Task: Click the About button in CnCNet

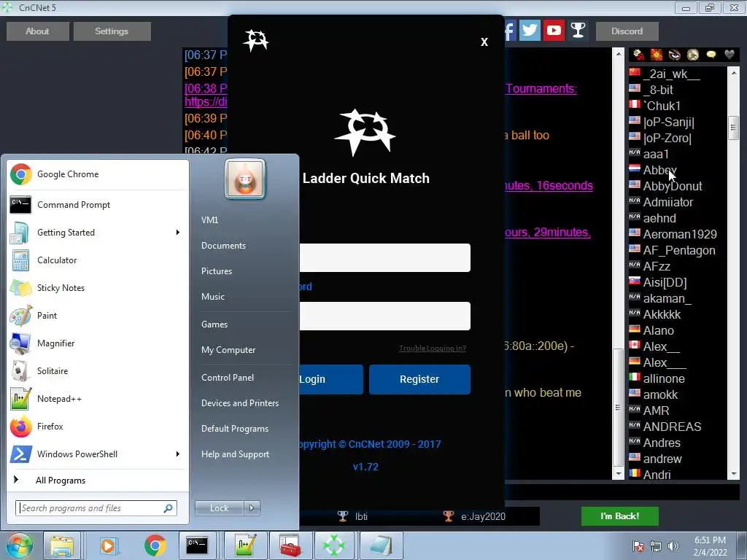Action: tap(38, 31)
